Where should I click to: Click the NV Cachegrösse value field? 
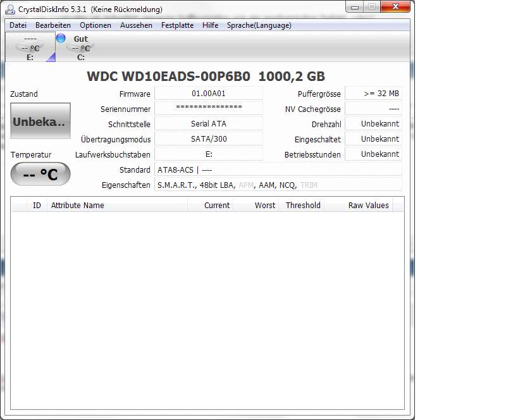pos(373,108)
